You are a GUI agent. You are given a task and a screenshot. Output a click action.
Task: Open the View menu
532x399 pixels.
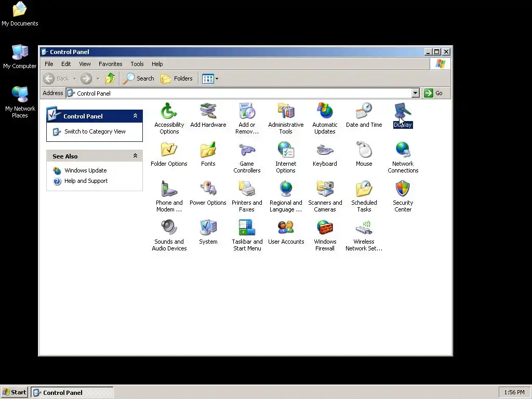click(x=85, y=64)
